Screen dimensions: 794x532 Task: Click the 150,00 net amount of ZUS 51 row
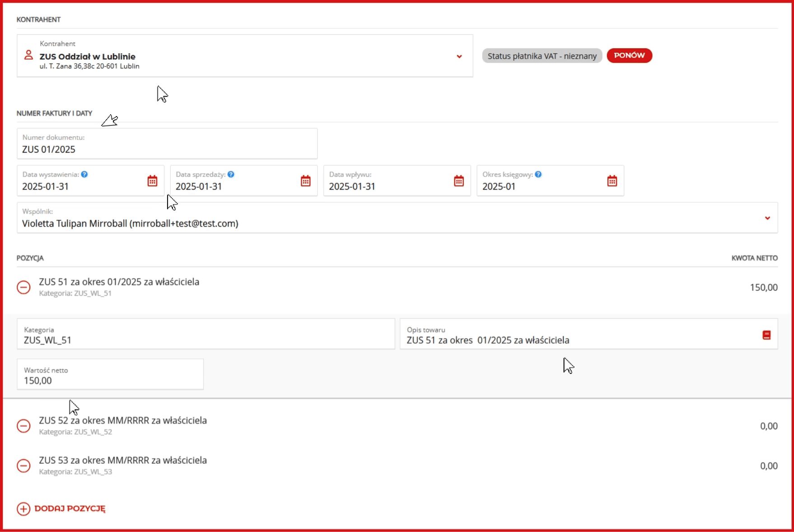point(764,288)
